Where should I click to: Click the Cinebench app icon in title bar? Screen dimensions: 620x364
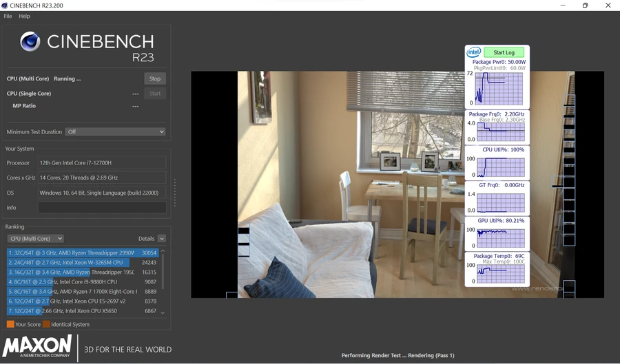(x=5, y=5)
